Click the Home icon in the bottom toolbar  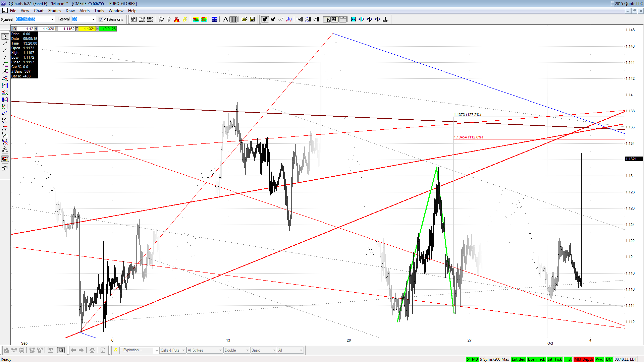[x=92, y=350]
